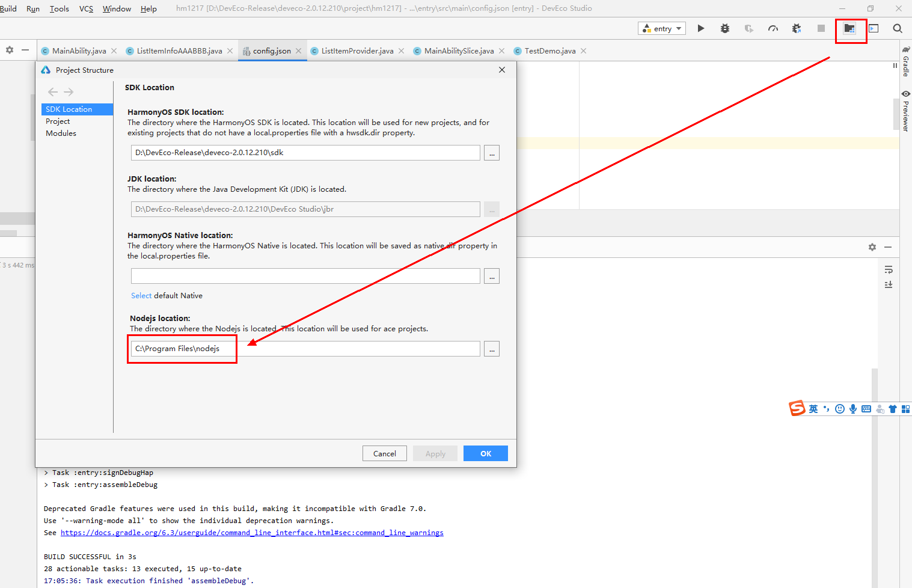Viewport: 912px width, 588px height.
Task: Click the Select default Native link
Action: [x=141, y=295]
